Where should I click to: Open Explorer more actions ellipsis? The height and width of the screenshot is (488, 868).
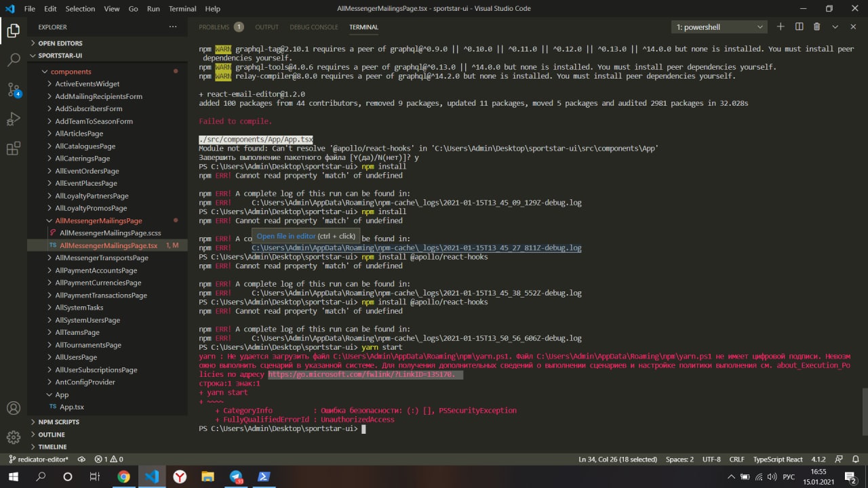coord(173,26)
